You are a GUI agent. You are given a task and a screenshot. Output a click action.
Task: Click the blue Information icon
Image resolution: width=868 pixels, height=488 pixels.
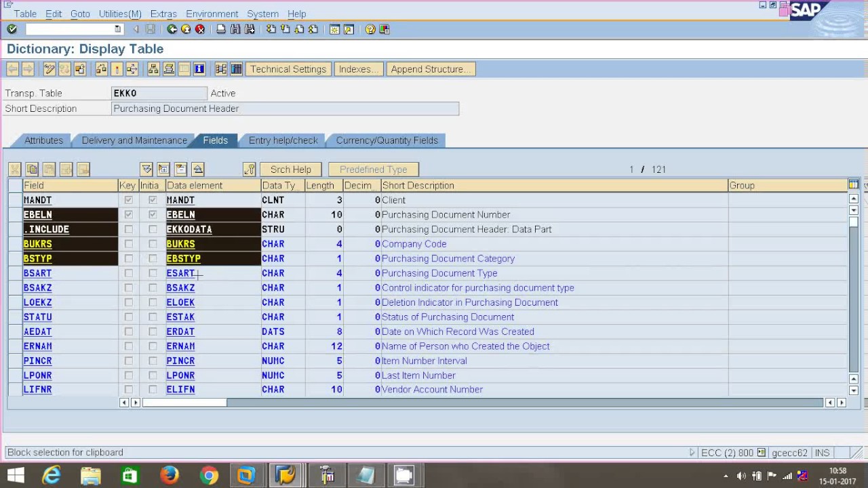[x=199, y=69]
